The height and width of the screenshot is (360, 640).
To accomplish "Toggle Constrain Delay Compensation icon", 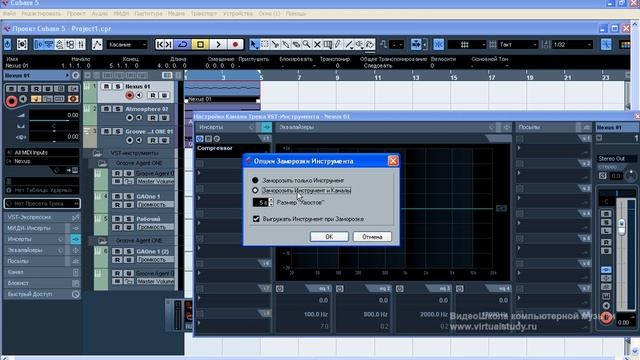I will (22, 44).
